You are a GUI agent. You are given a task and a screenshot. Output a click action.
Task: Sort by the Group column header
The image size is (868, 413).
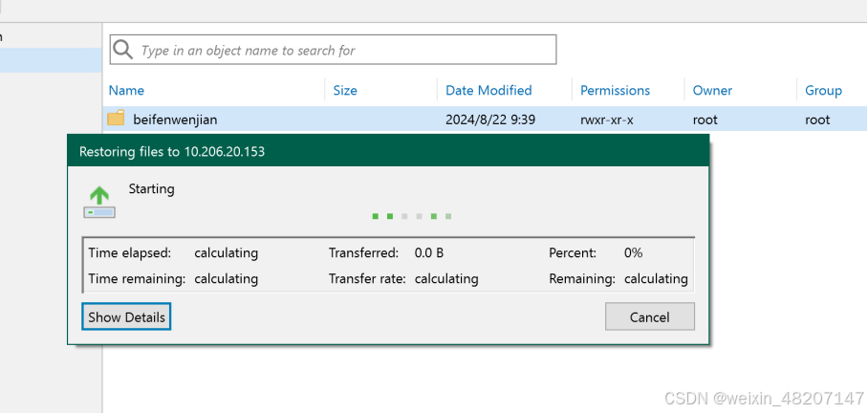coord(823,90)
